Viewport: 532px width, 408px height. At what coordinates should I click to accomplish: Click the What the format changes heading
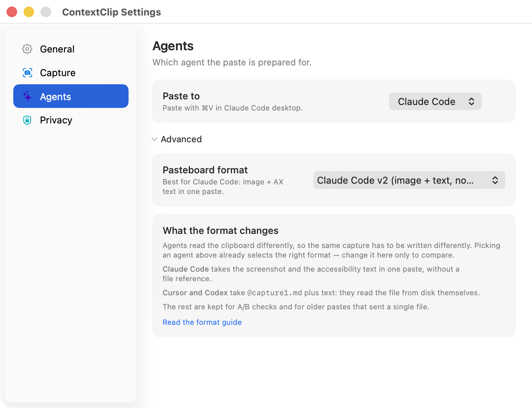[x=221, y=231]
